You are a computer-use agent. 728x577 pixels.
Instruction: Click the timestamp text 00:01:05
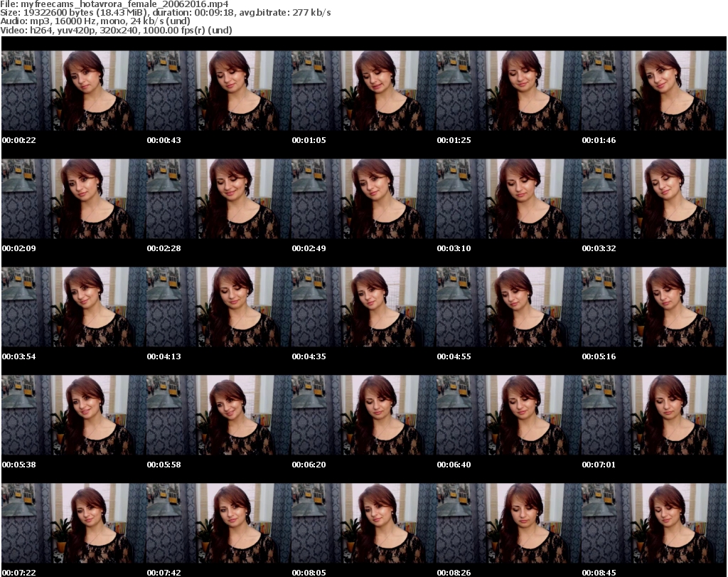[309, 140]
